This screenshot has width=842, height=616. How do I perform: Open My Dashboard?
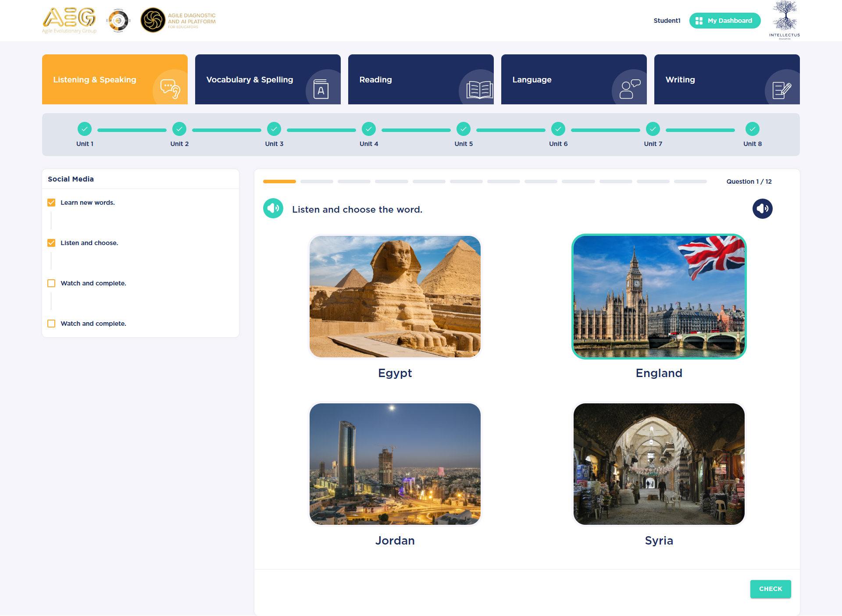tap(725, 21)
